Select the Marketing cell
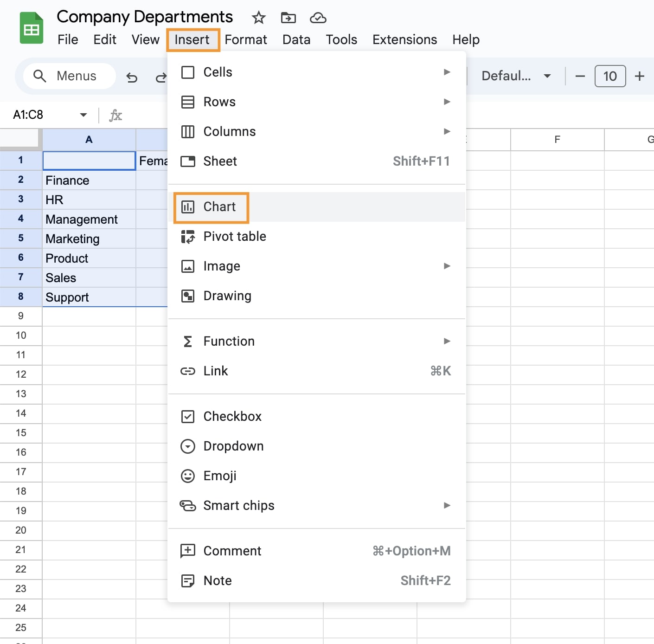654x644 pixels. tap(89, 238)
